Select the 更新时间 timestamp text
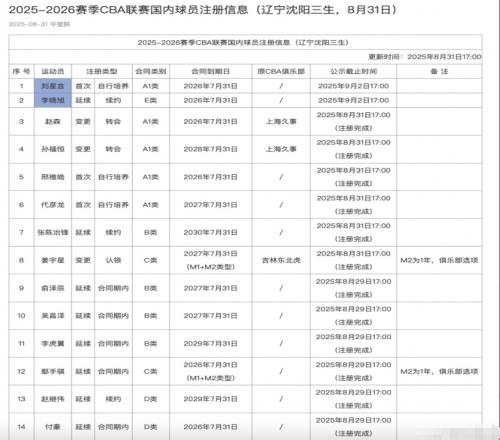The image size is (500, 440). 425,57
